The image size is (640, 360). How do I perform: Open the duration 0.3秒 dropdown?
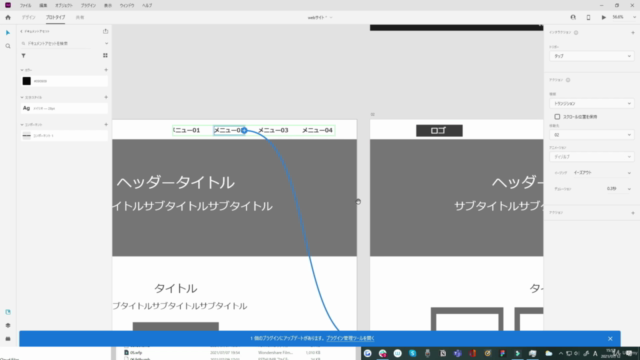(x=619, y=189)
